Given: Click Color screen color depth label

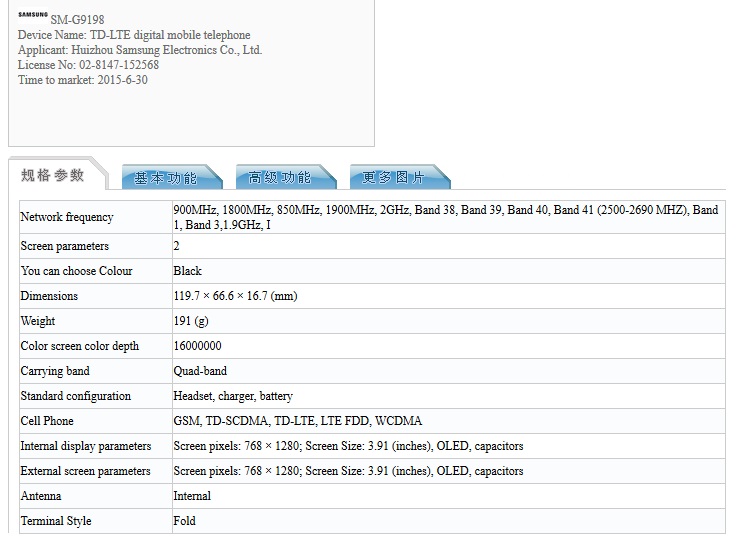Looking at the screenshot, I should click(x=79, y=346).
